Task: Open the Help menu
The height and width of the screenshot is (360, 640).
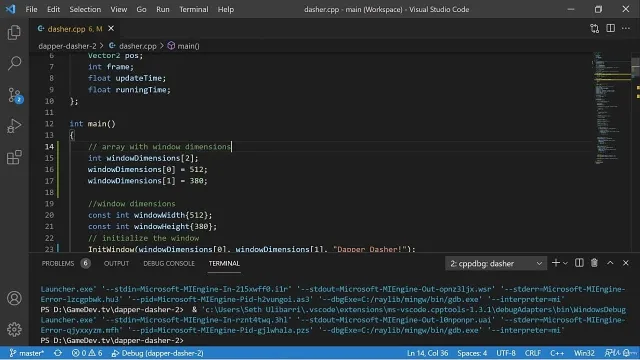Action: [225, 9]
